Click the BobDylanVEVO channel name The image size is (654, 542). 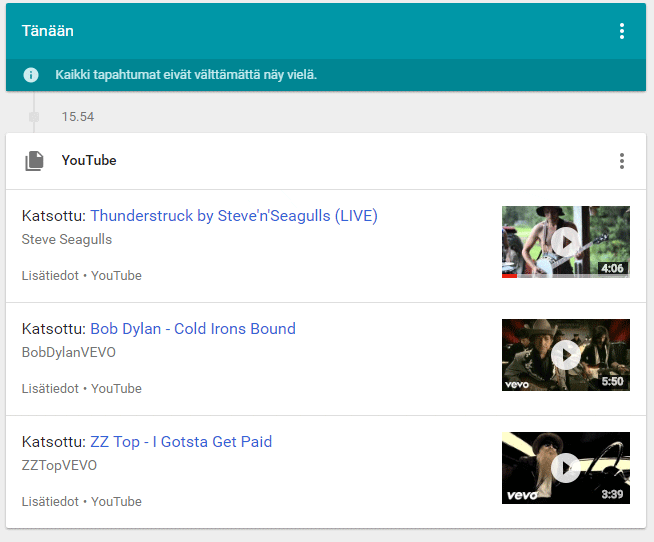coord(68,353)
